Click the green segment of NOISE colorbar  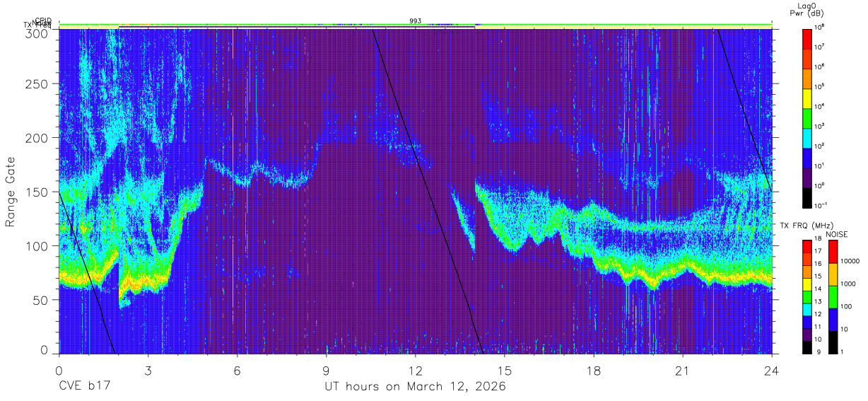pos(833,296)
